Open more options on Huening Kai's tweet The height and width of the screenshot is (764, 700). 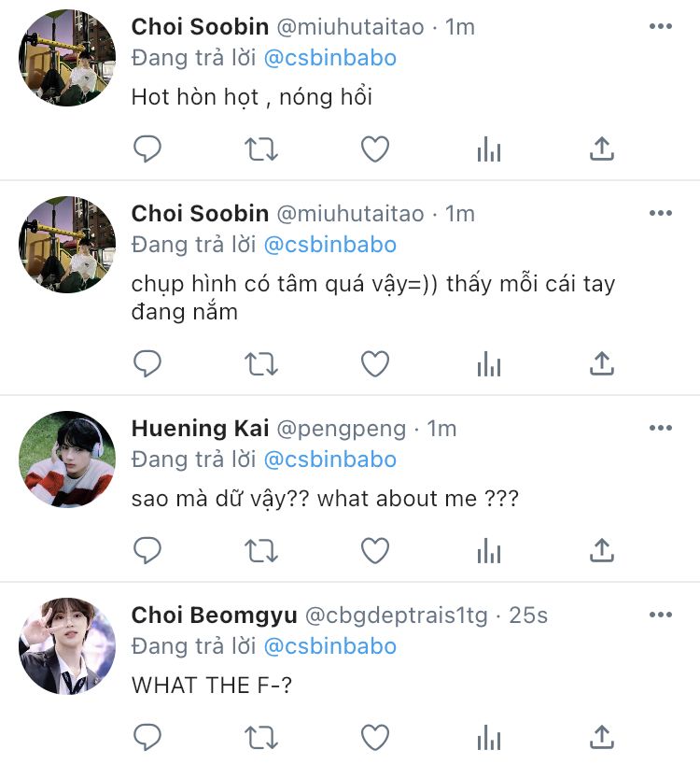click(x=660, y=429)
